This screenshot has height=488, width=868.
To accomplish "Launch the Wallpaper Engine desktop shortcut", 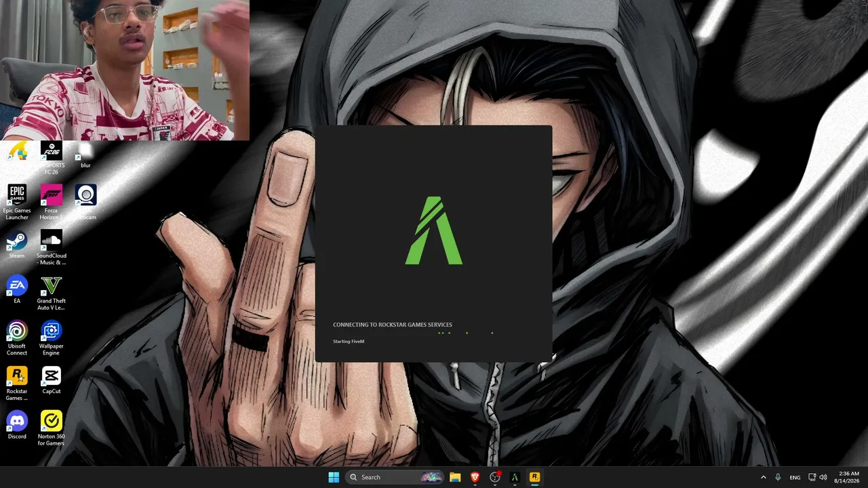I will [x=52, y=338].
